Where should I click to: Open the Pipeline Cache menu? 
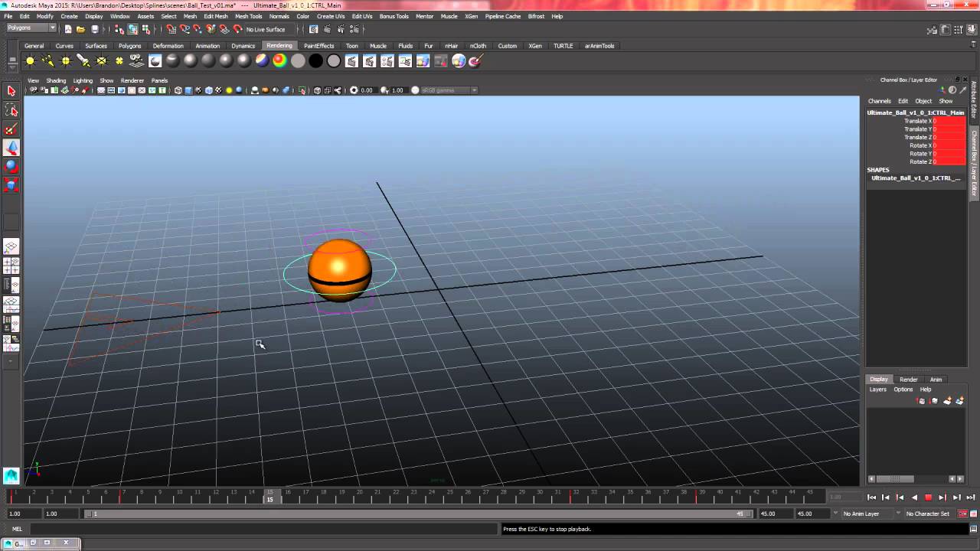point(503,16)
